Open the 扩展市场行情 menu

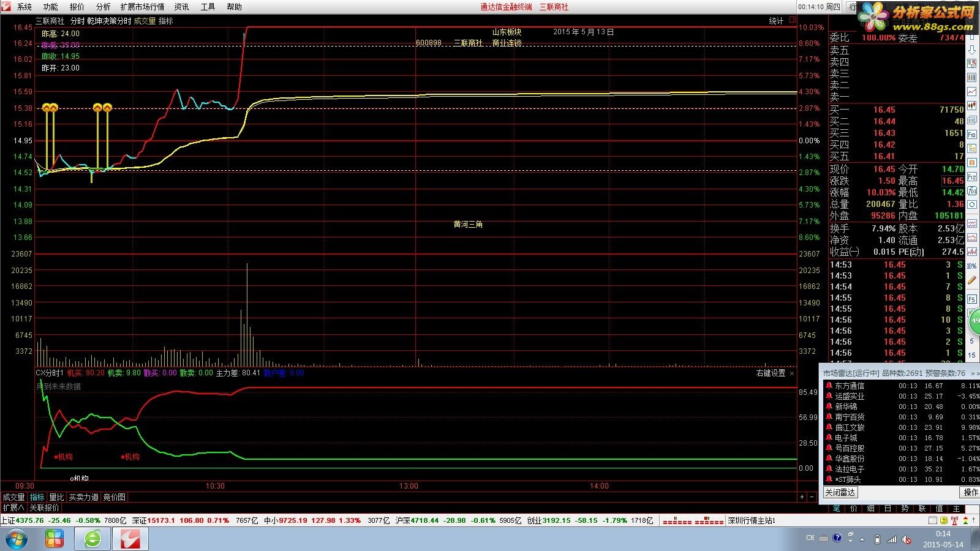143,7
